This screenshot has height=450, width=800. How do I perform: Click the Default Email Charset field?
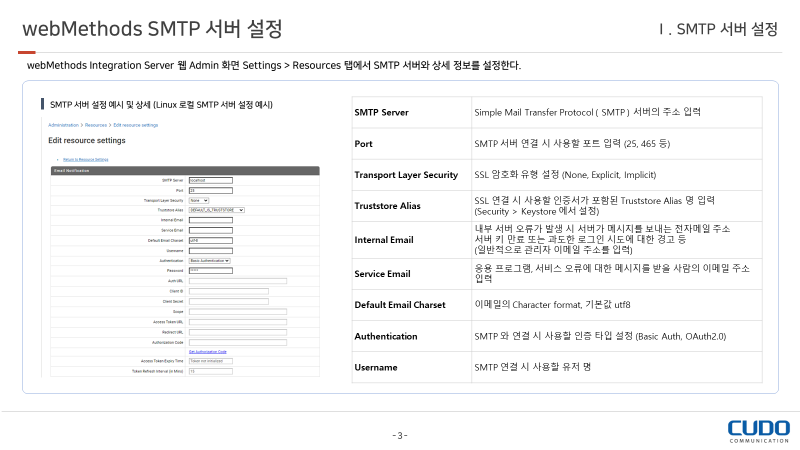[x=210, y=240]
